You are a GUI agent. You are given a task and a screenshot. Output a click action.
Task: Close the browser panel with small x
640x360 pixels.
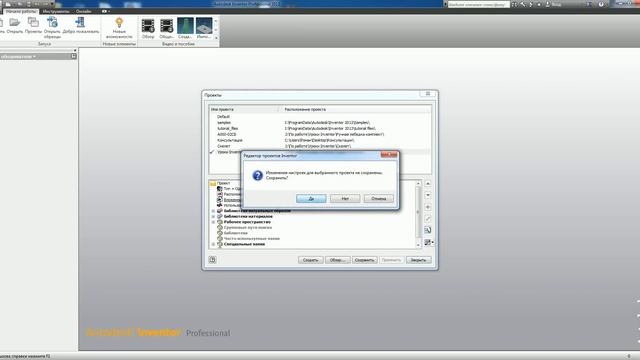pos(75,51)
